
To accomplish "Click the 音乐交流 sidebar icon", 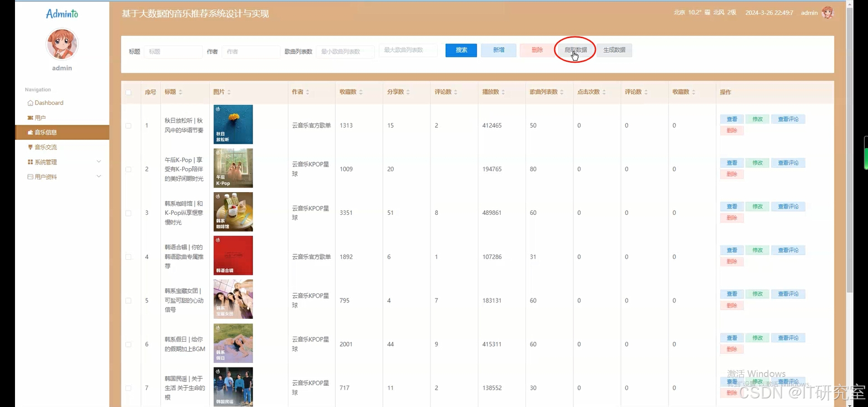I will coord(30,147).
